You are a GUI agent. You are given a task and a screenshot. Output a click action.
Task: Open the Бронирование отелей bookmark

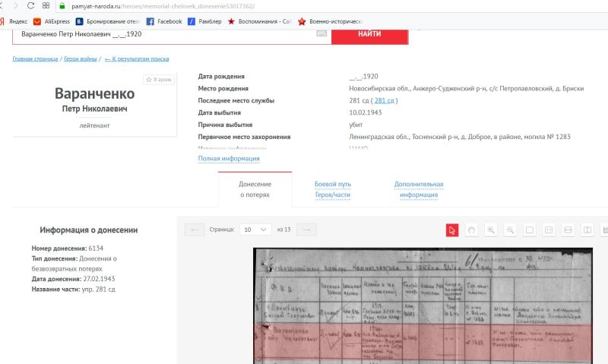(107, 21)
